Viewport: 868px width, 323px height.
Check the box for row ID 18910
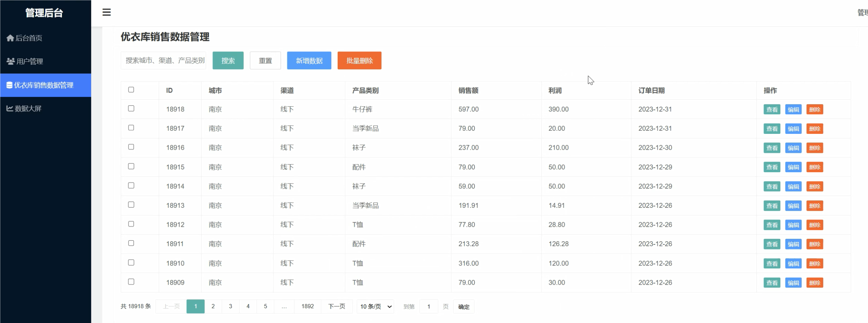coord(131,262)
